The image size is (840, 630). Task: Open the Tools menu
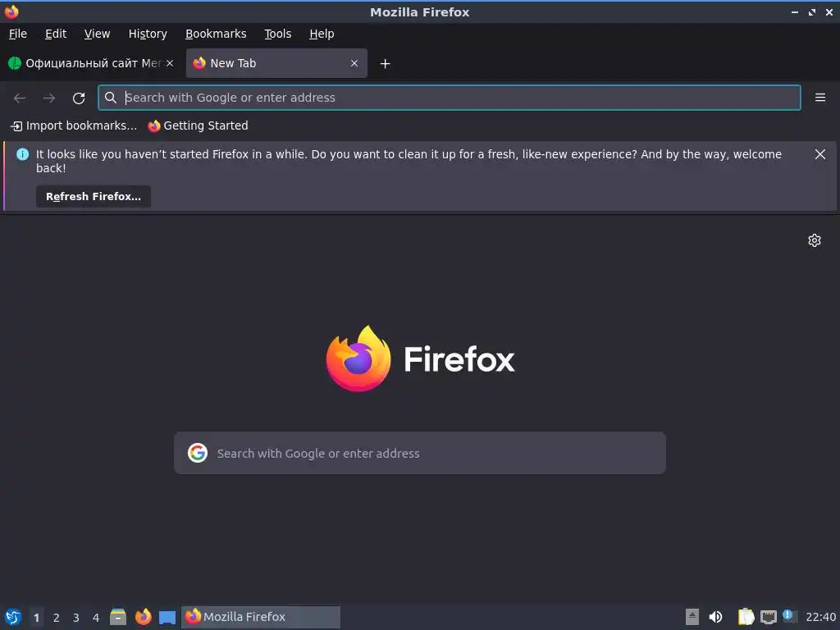point(277,34)
